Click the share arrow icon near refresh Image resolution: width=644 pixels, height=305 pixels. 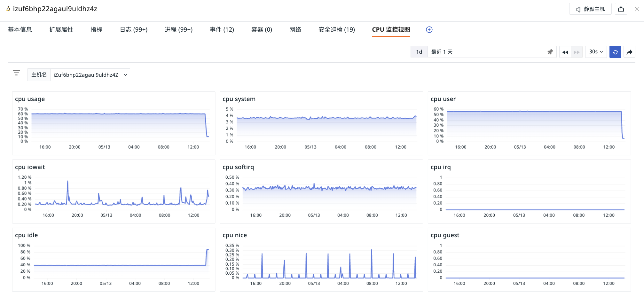(629, 52)
